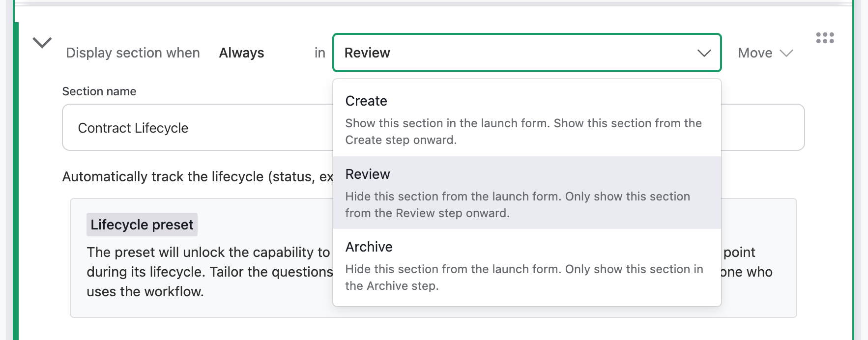This screenshot has width=868, height=340.
Task: Click the 'Display section when' label
Action: (x=133, y=53)
